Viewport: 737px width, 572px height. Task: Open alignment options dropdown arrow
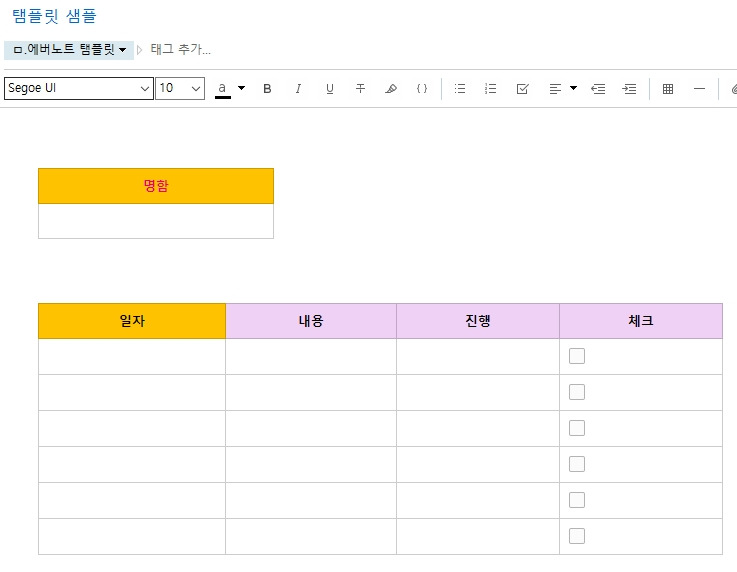click(573, 88)
